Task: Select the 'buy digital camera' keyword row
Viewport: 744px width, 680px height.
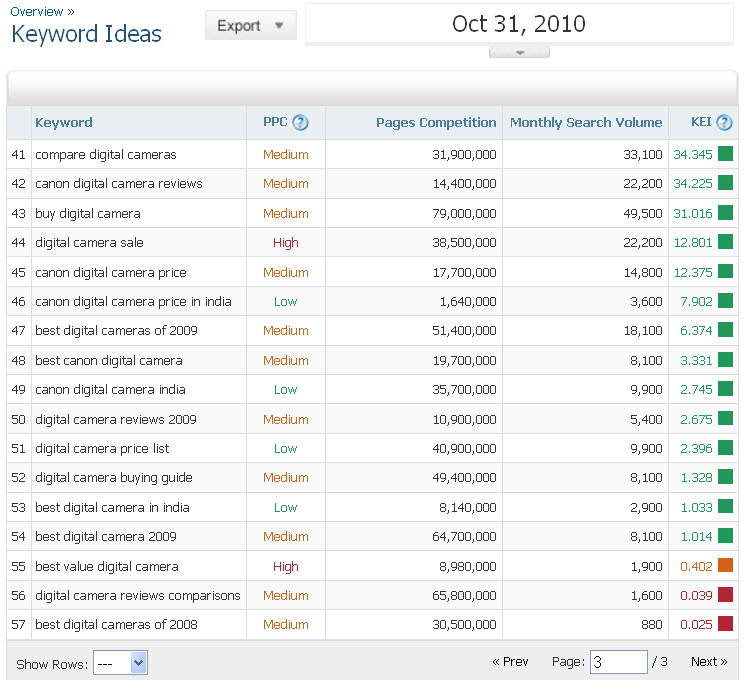Action: 88,213
